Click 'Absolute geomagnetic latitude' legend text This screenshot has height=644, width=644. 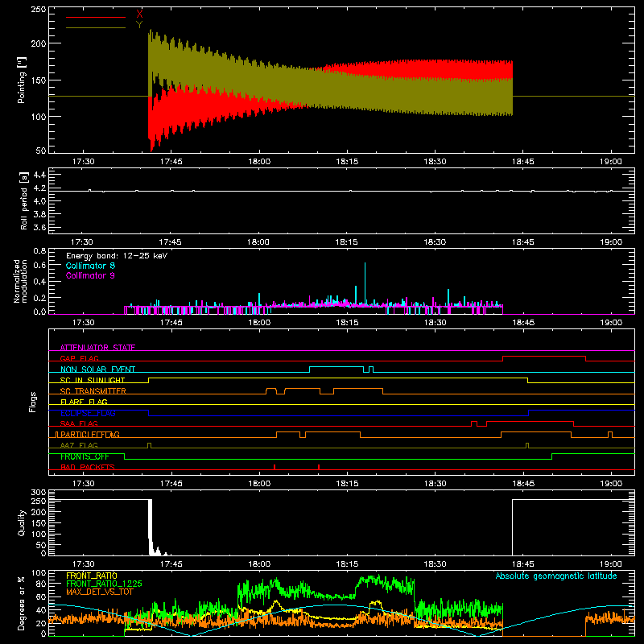point(556,576)
